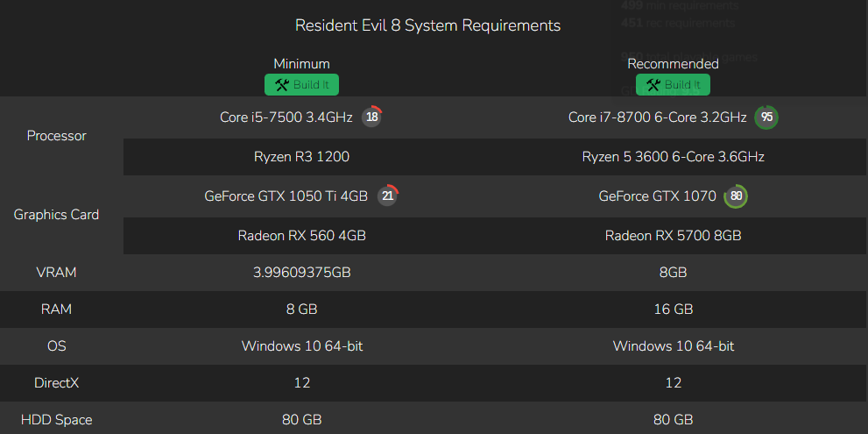
Task: Click score badge 18 beside Core i5-7500
Action: click(x=372, y=117)
